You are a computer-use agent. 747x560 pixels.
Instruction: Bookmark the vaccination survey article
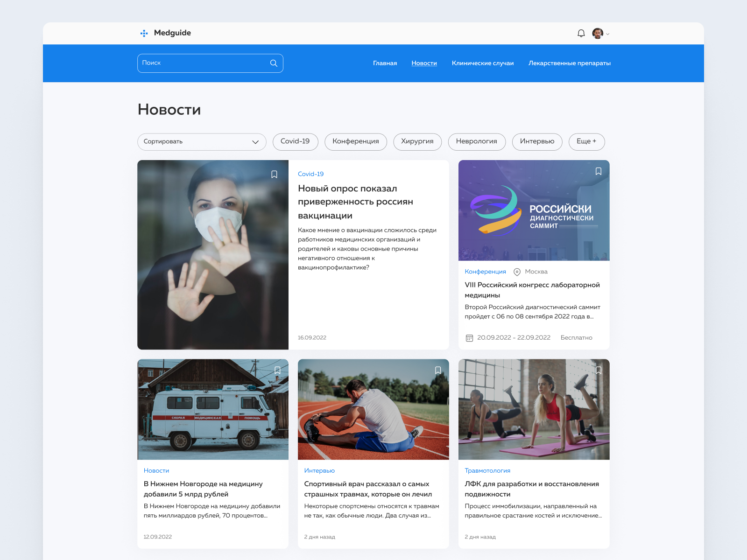point(274,174)
